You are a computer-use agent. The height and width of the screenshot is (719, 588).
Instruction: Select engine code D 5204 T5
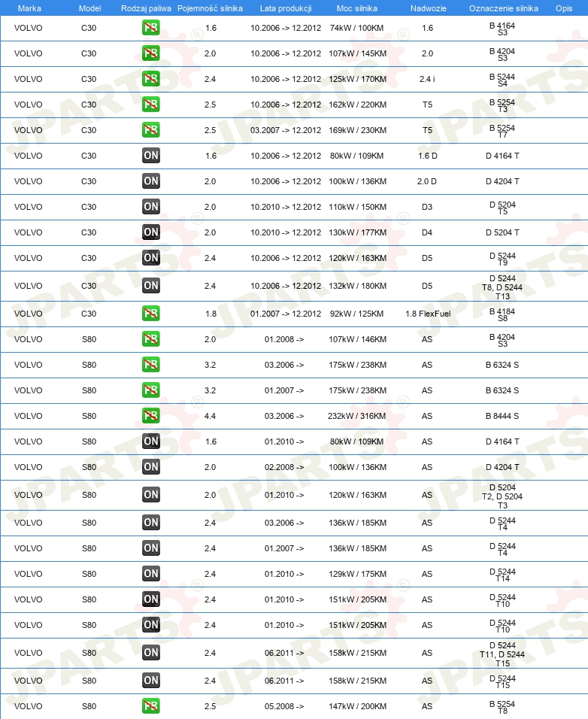tap(502, 208)
